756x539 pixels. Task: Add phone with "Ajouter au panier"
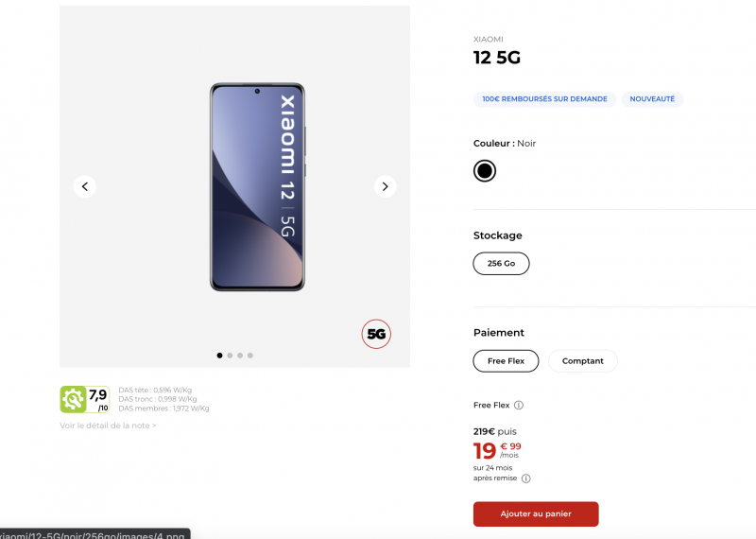pyautogui.click(x=536, y=513)
